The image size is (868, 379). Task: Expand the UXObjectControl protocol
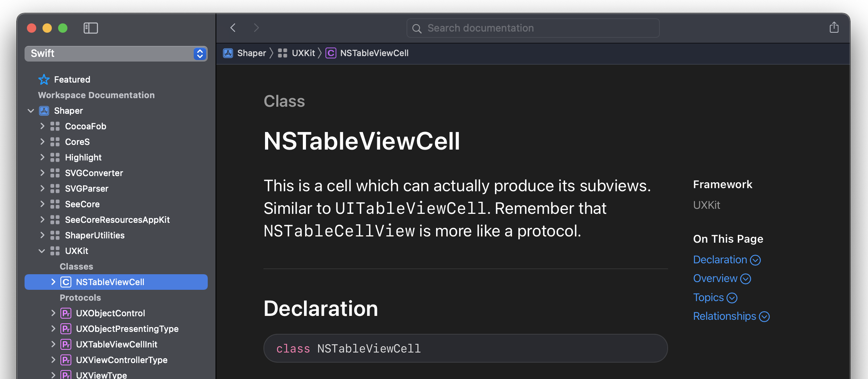(53, 313)
